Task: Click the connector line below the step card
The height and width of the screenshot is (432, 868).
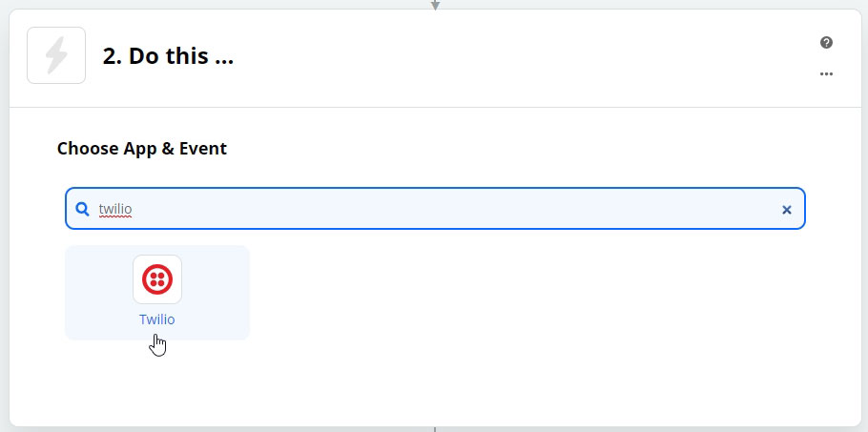Action: pyautogui.click(x=435, y=429)
